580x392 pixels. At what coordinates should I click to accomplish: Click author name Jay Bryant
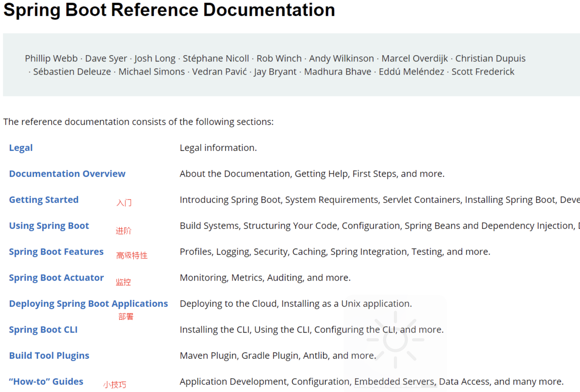pos(275,72)
